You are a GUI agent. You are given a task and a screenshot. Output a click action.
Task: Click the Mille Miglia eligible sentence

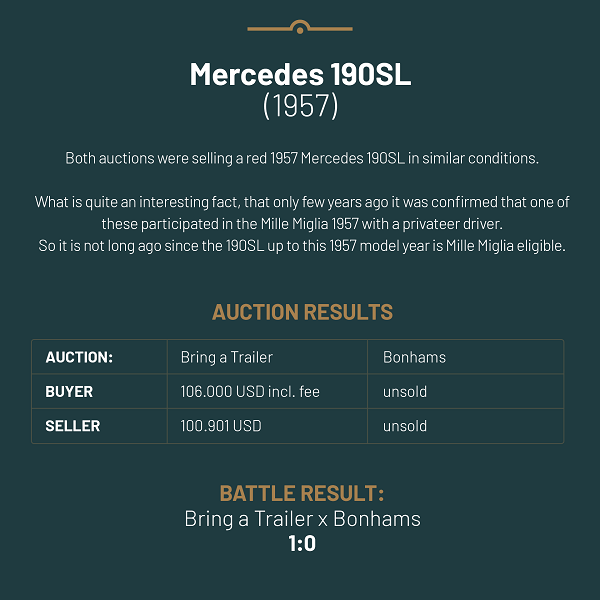[302, 246]
